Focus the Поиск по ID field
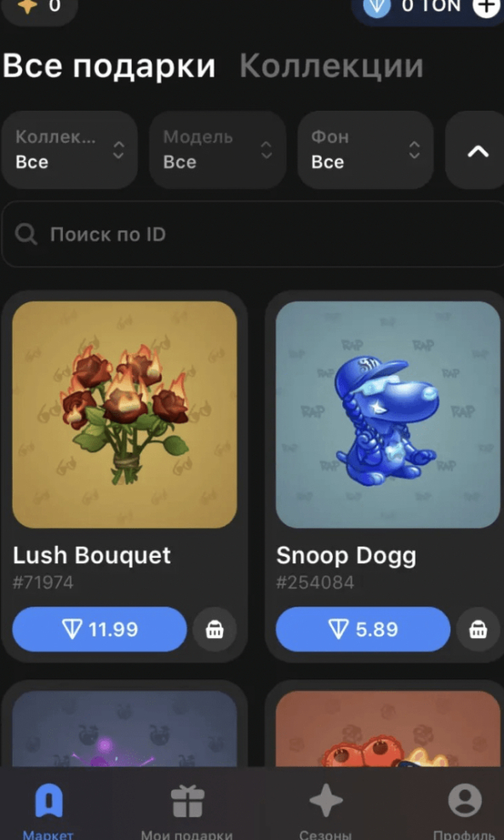Viewport: 504px width, 840px height. pyautogui.click(x=253, y=234)
